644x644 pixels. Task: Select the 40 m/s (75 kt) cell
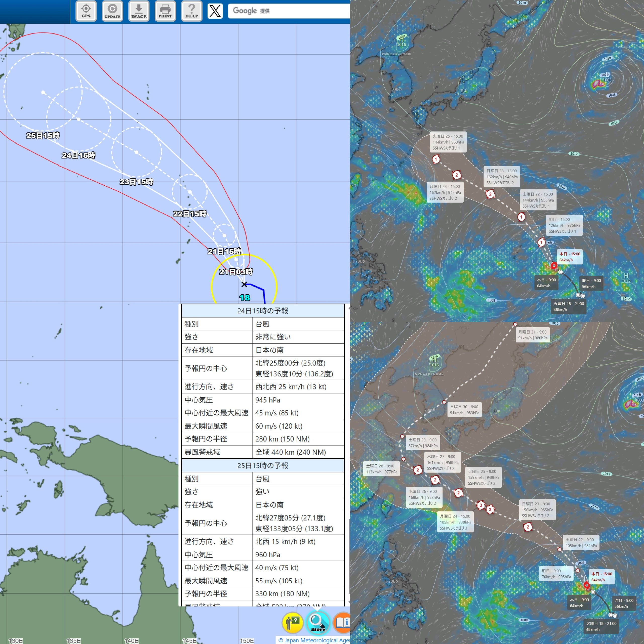(x=298, y=568)
